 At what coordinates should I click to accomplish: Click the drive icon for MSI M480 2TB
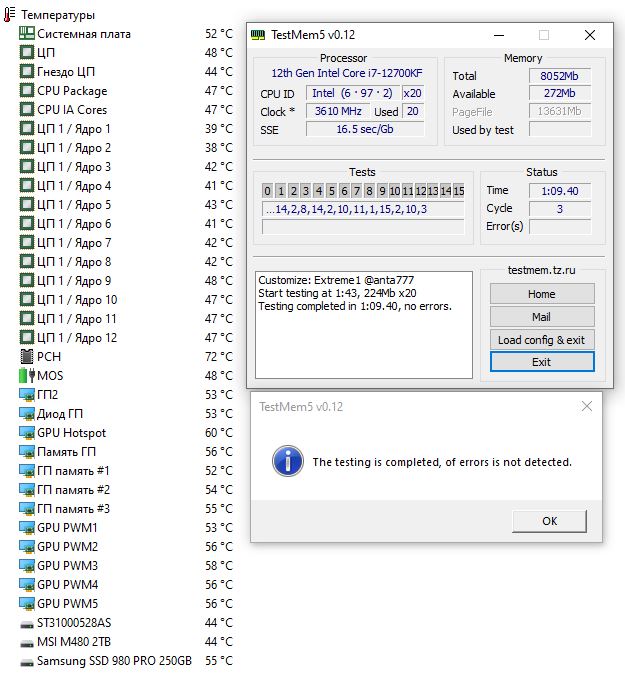tap(27, 643)
